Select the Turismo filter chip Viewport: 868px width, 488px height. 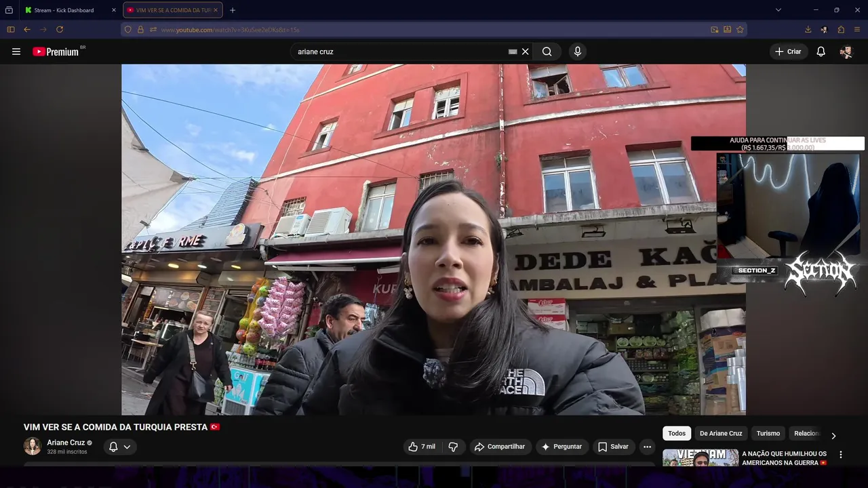(x=768, y=433)
